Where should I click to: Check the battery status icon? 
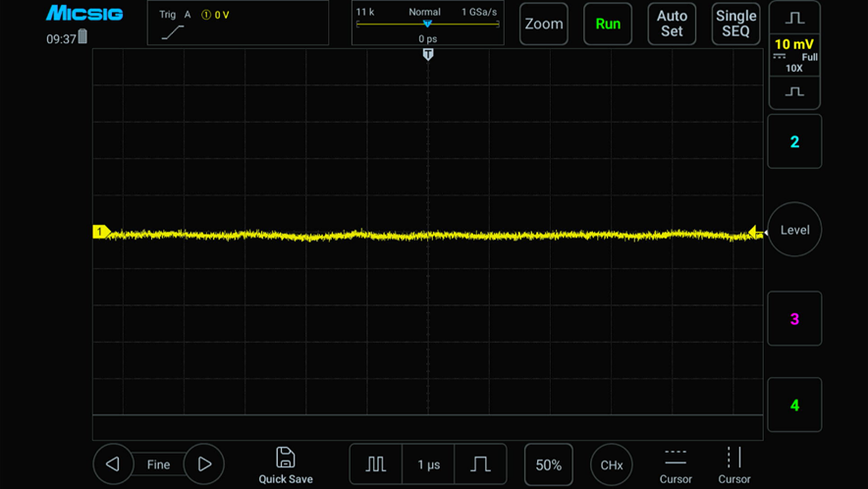point(82,37)
